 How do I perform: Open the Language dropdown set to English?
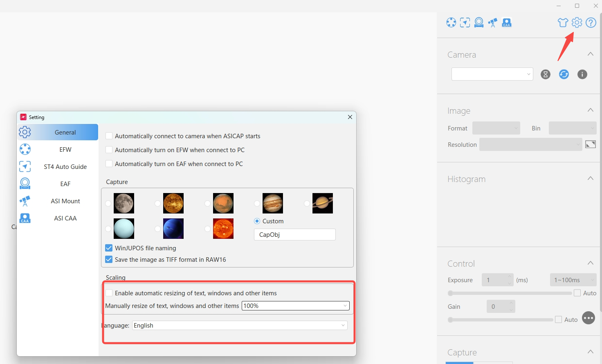(x=240, y=326)
